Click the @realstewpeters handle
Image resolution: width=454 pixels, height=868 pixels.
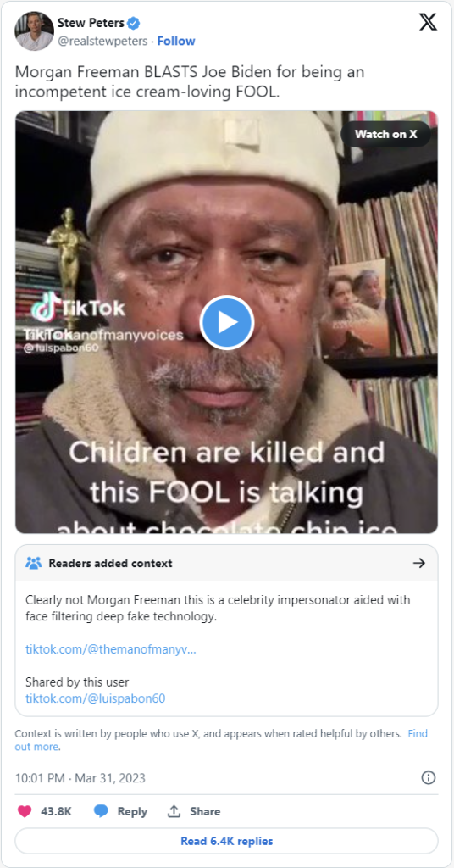[102, 41]
